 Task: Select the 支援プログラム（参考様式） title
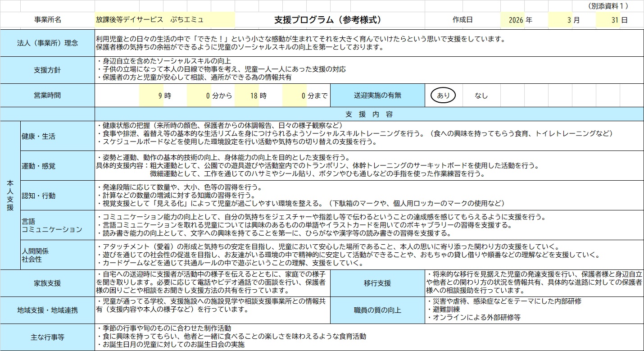pyautogui.click(x=329, y=20)
